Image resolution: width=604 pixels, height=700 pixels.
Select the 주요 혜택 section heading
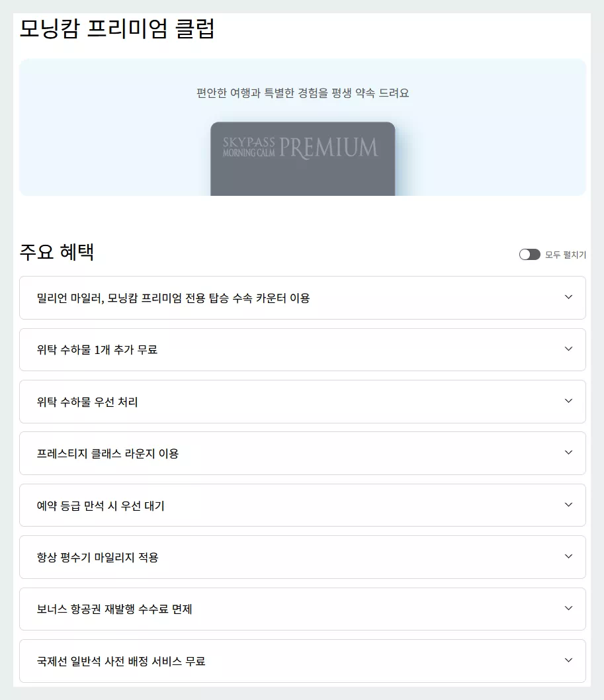[57, 252]
